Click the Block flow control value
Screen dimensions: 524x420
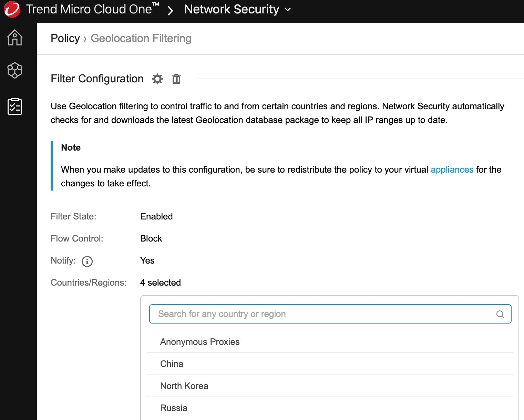[151, 238]
